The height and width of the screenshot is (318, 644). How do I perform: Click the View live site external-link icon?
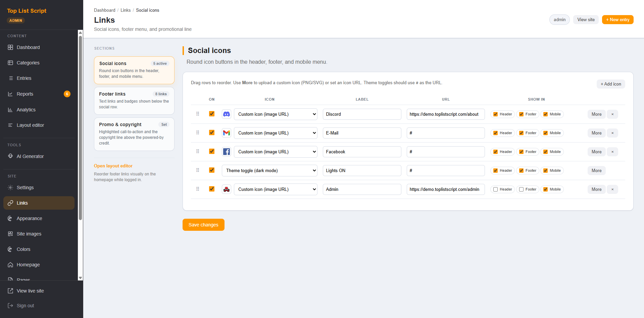click(x=10, y=291)
